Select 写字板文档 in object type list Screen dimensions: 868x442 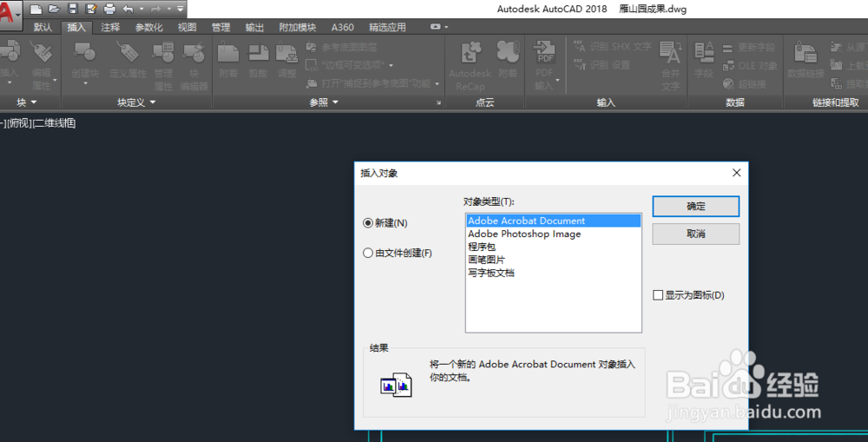[554, 273]
